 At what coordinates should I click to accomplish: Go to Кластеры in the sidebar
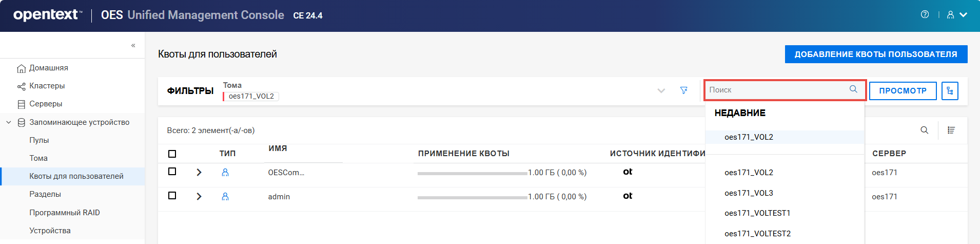pyautogui.click(x=47, y=86)
